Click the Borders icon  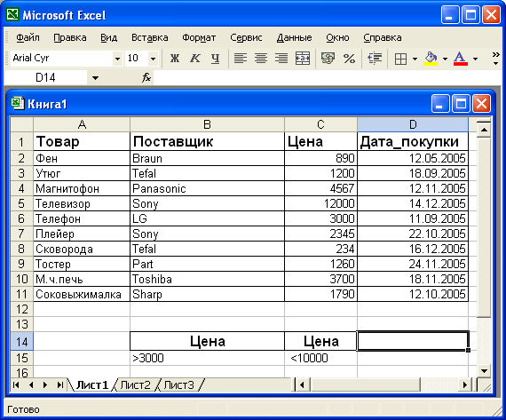pos(400,59)
